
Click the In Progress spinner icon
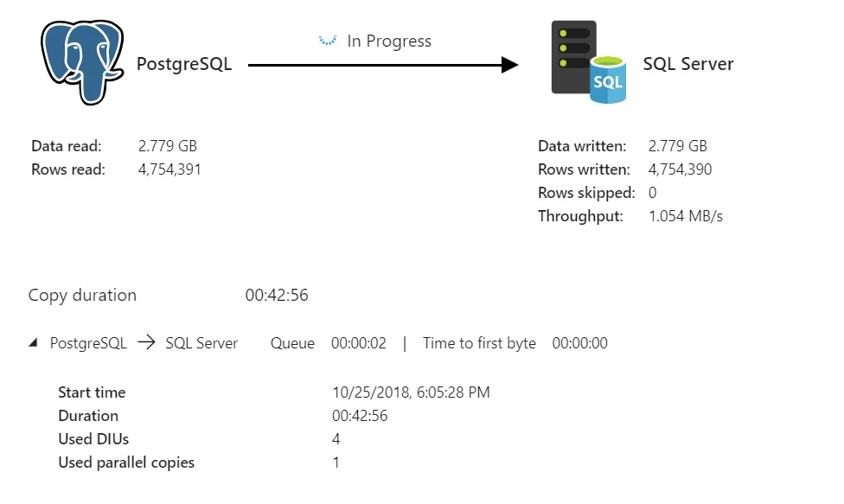327,41
